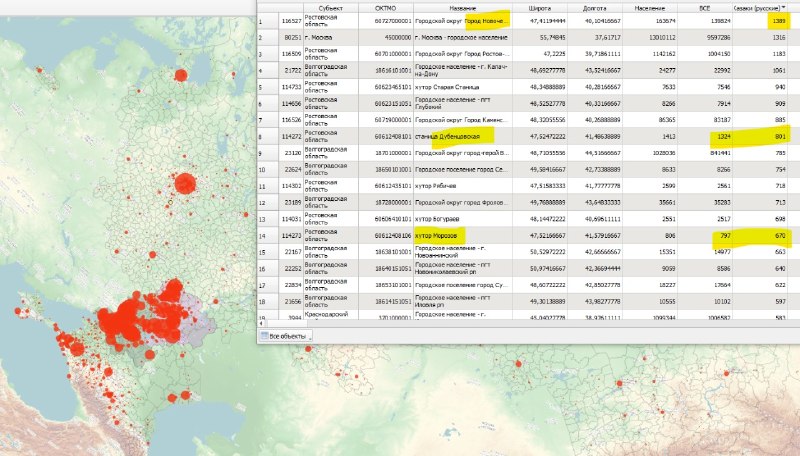This screenshot has width=800, height=456.
Task: Click the Cossacks count cell '597'
Action: pos(760,301)
